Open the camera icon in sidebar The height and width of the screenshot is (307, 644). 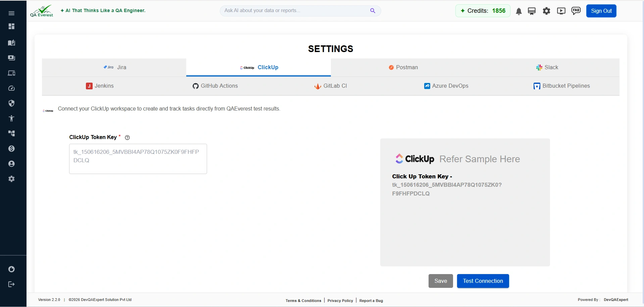[x=11, y=58]
